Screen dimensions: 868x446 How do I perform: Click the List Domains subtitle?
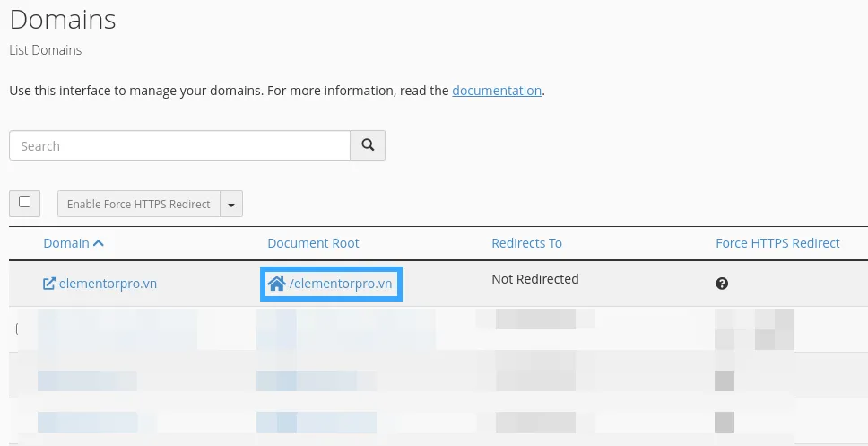point(45,50)
